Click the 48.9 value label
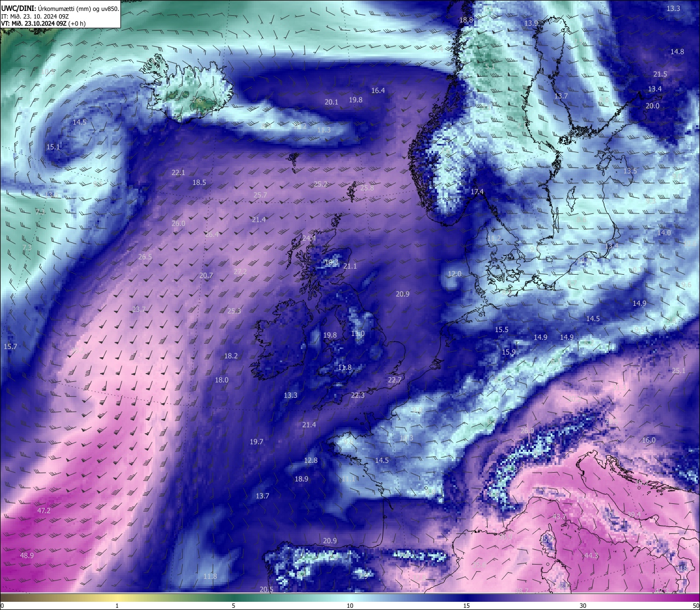 pos(27,555)
